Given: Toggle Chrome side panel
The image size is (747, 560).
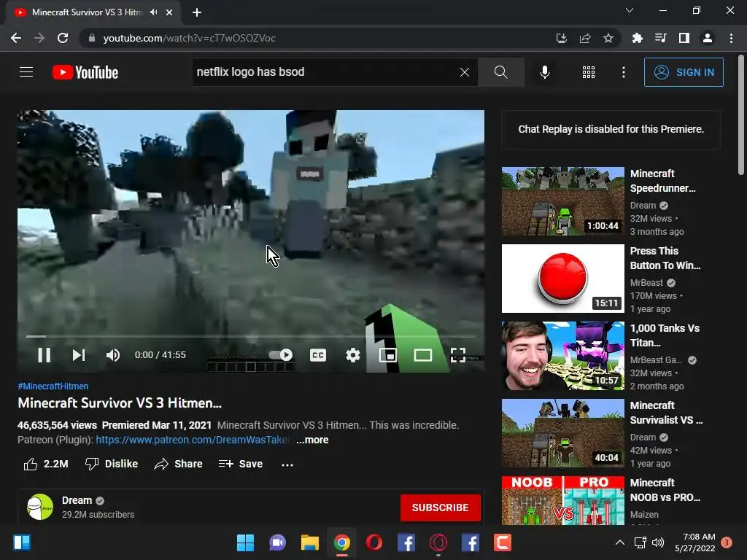Looking at the screenshot, I should [684, 38].
